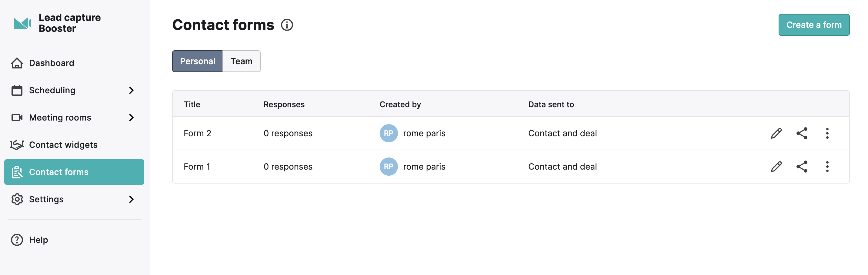Switch to the Team toggle
The height and width of the screenshot is (275, 868).
242,61
